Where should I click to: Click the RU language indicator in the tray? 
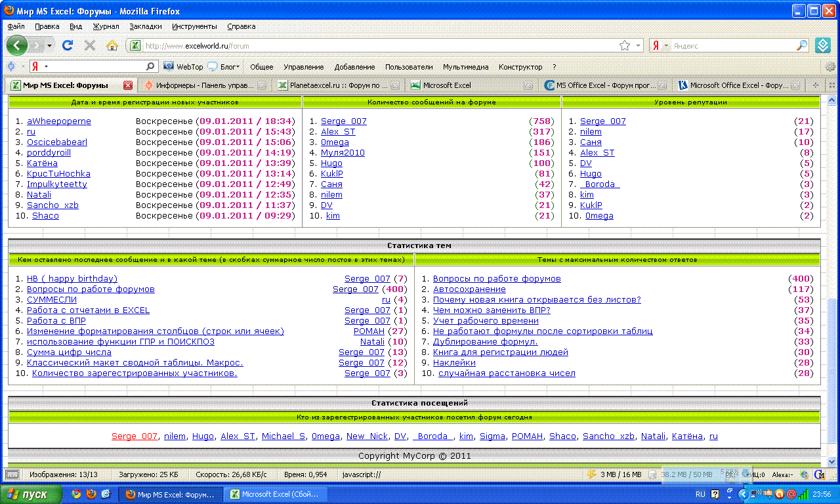coord(700,494)
